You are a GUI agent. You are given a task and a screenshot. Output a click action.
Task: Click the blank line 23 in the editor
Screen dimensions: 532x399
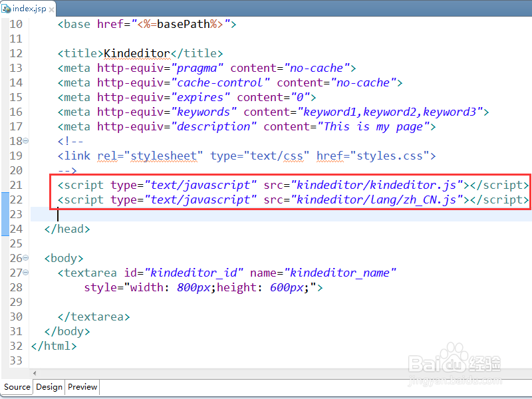(281, 214)
